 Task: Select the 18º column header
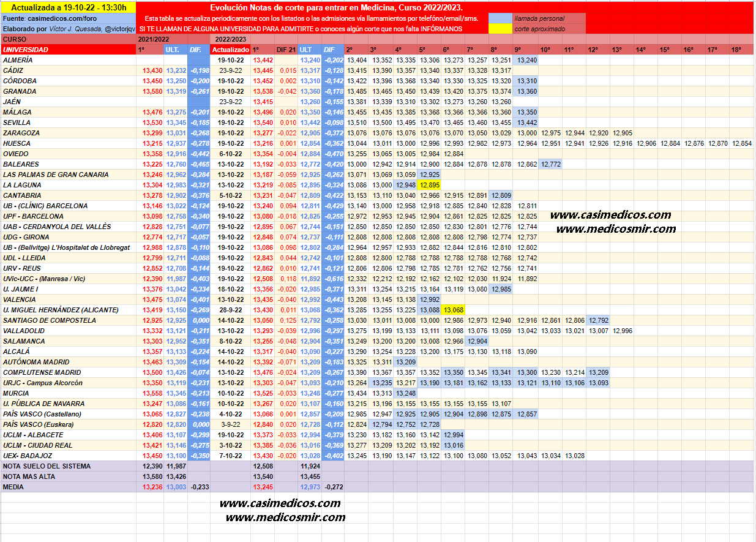[735, 50]
